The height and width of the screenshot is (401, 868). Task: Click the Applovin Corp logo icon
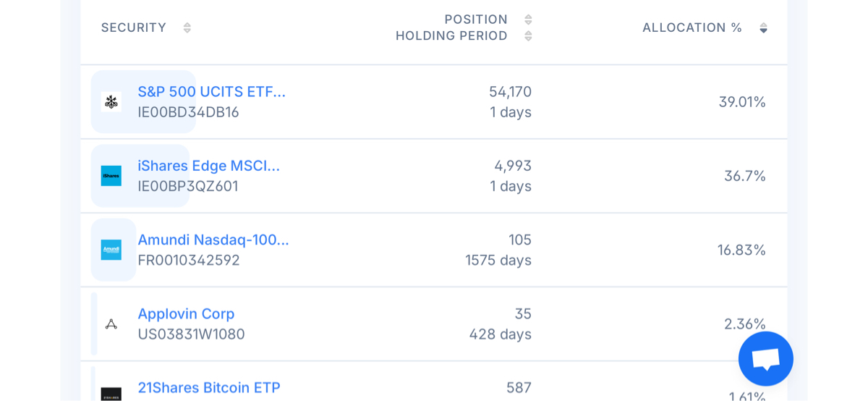pyautogui.click(x=111, y=324)
